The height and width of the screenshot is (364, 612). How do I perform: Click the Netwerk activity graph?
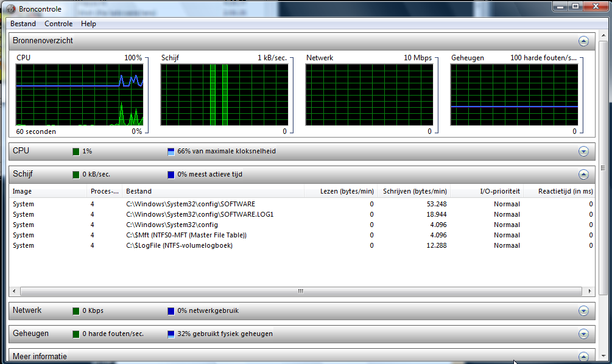point(369,95)
